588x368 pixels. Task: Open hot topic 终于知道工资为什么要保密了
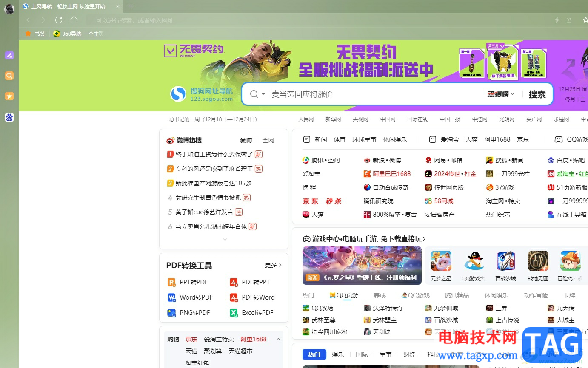[214, 154]
